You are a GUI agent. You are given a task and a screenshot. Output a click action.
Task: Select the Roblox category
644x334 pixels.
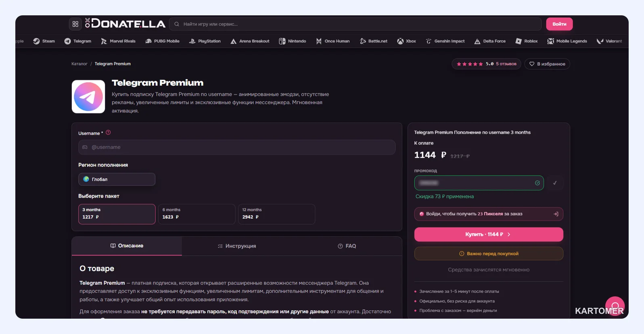(527, 41)
